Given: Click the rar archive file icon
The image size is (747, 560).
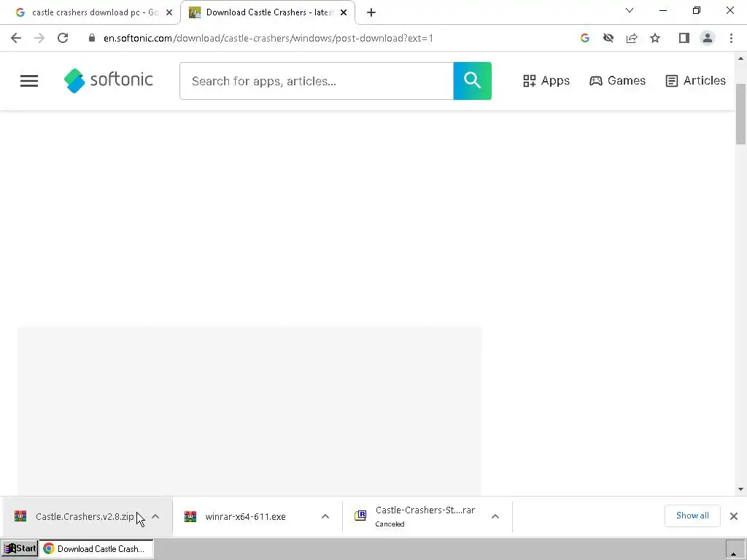Looking at the screenshot, I should [360, 516].
